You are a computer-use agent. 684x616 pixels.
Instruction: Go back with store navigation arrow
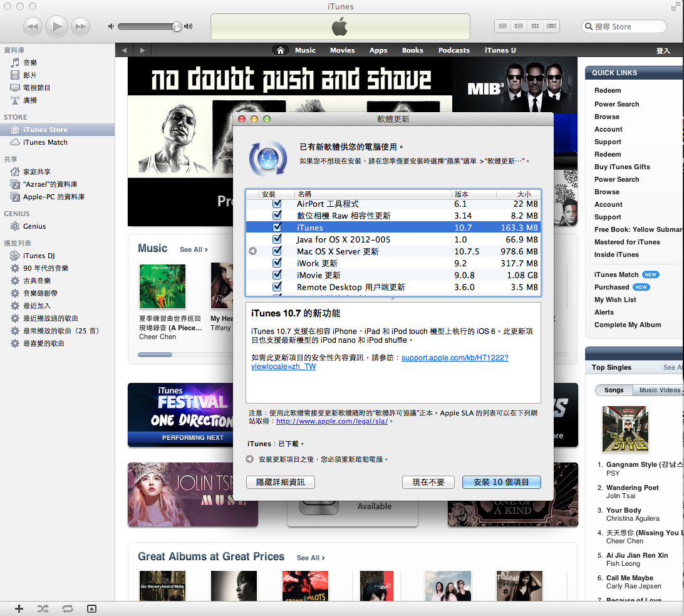(x=124, y=50)
